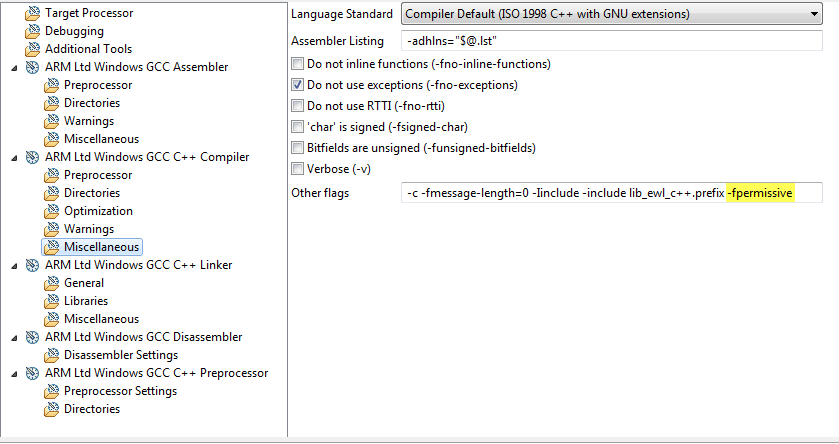Select Optimization under C++ Compiler
839x444 pixels.
(98, 211)
